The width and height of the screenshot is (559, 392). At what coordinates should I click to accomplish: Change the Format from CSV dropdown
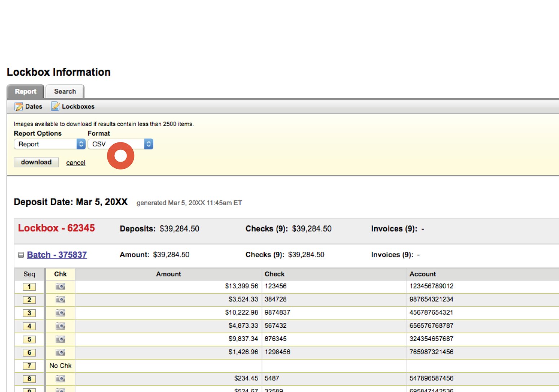[x=120, y=144]
